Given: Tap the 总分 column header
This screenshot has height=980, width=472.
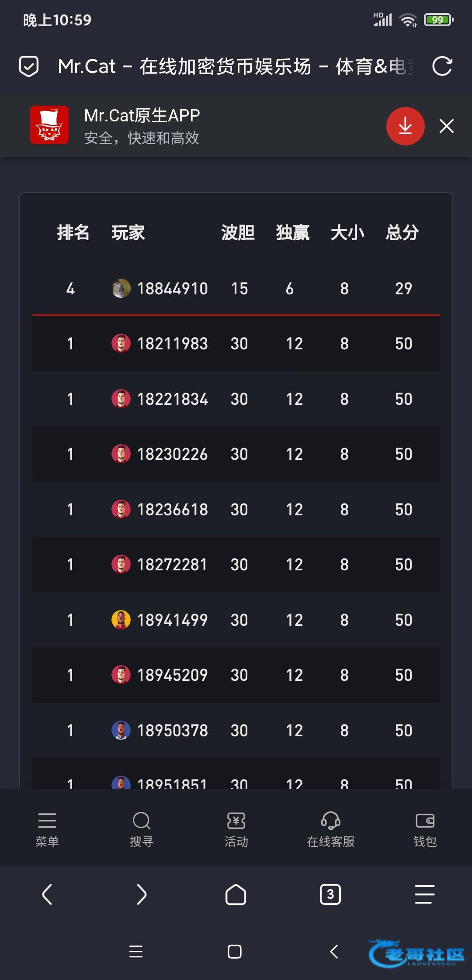Looking at the screenshot, I should pos(402,232).
